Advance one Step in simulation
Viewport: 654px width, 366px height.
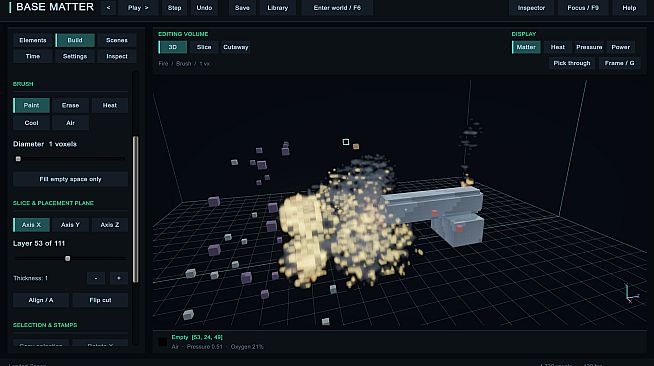(174, 8)
